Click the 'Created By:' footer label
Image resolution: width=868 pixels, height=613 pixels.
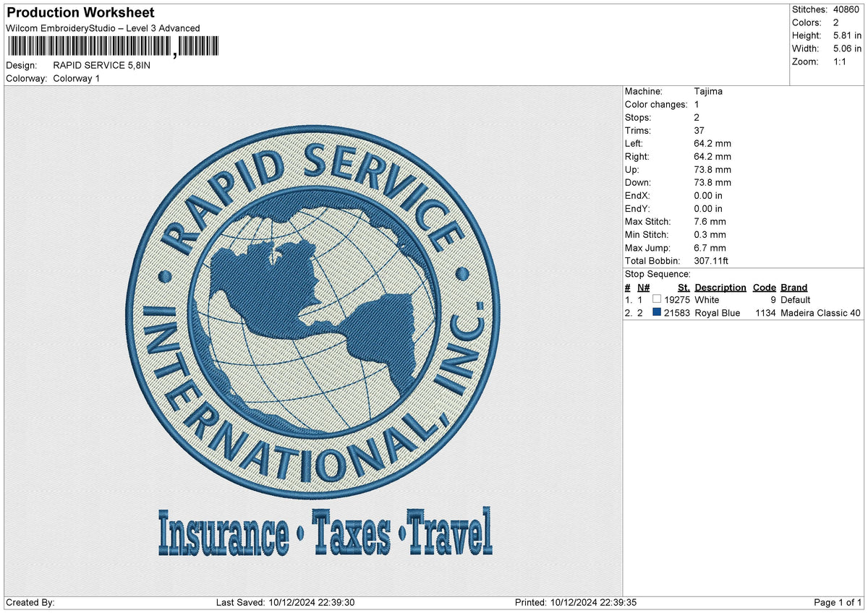click(30, 603)
